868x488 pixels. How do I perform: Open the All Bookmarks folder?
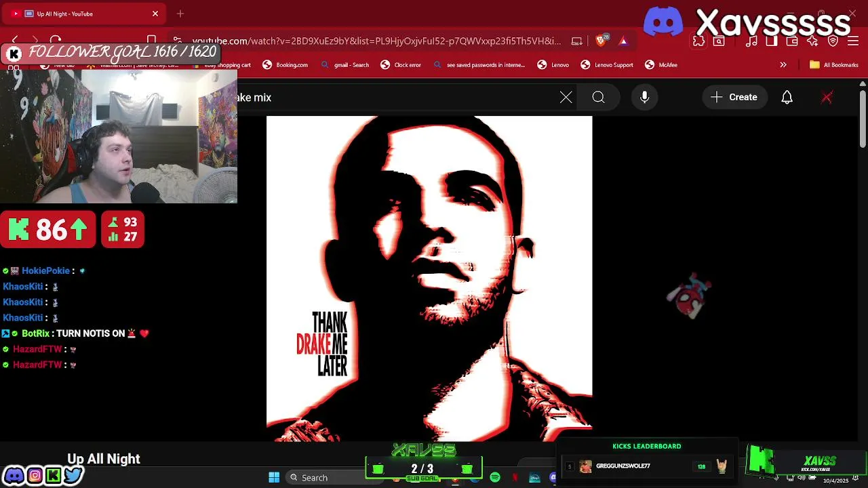pyautogui.click(x=834, y=65)
